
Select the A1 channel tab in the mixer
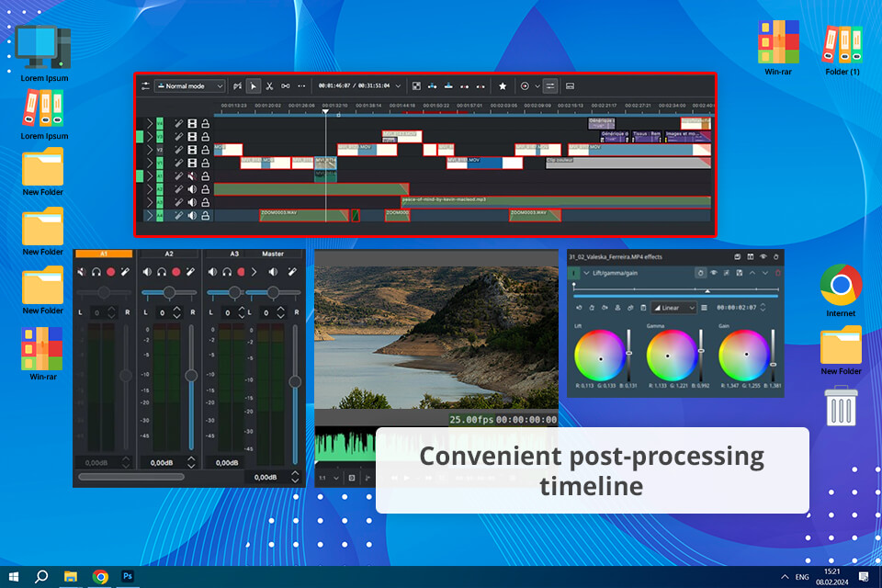tap(104, 254)
